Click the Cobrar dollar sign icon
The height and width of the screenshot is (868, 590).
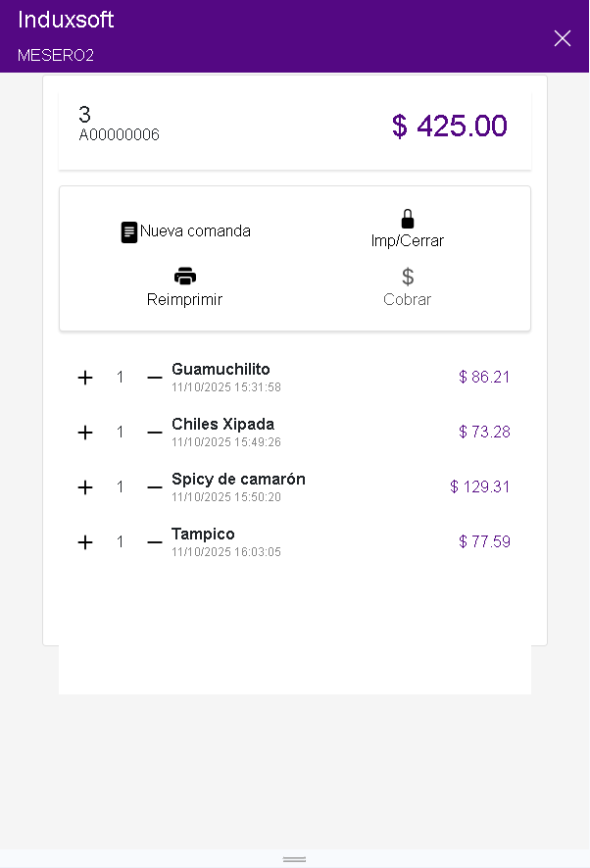[408, 277]
